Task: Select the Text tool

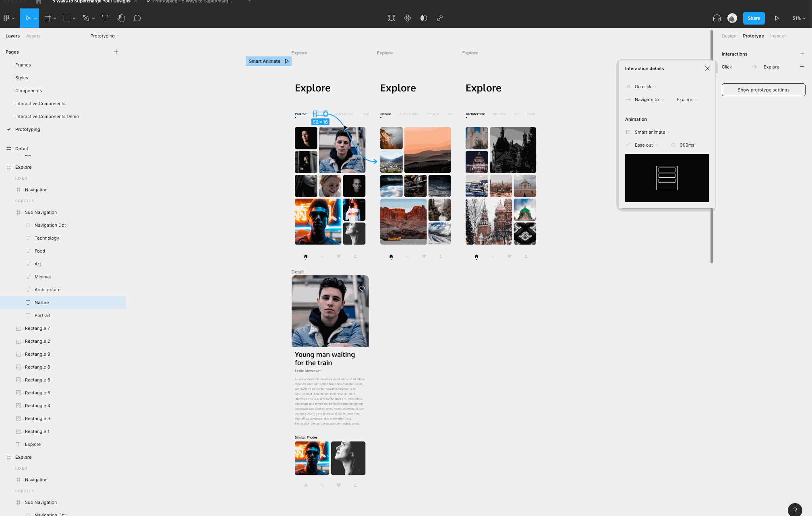Action: [x=105, y=18]
